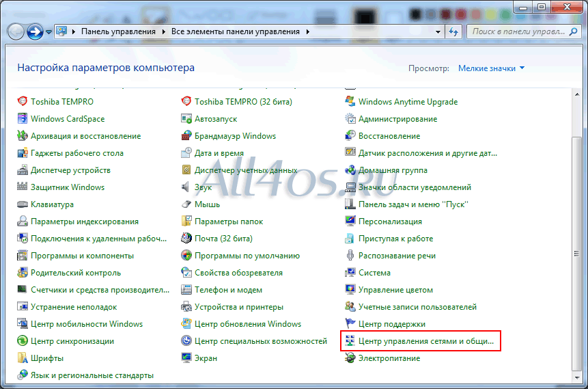Open the Приступая к работе link
The height and width of the screenshot is (389, 588).
coord(395,239)
